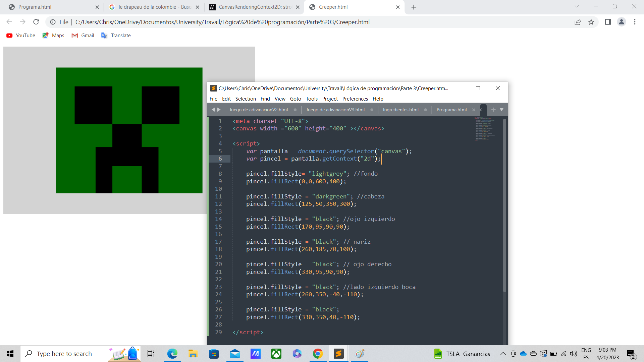Open Task View on taskbar
This screenshot has height=362, width=644.
151,354
